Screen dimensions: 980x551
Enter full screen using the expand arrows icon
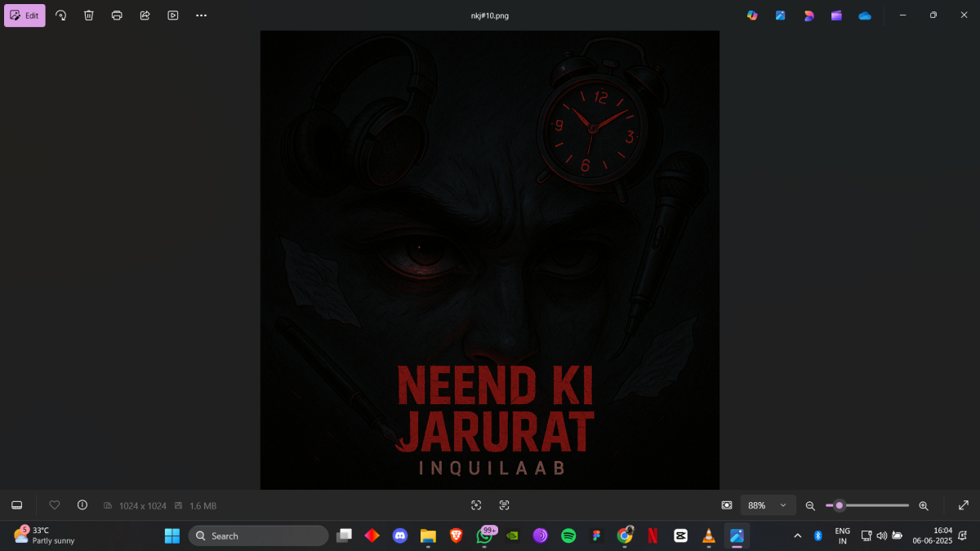[963, 505]
